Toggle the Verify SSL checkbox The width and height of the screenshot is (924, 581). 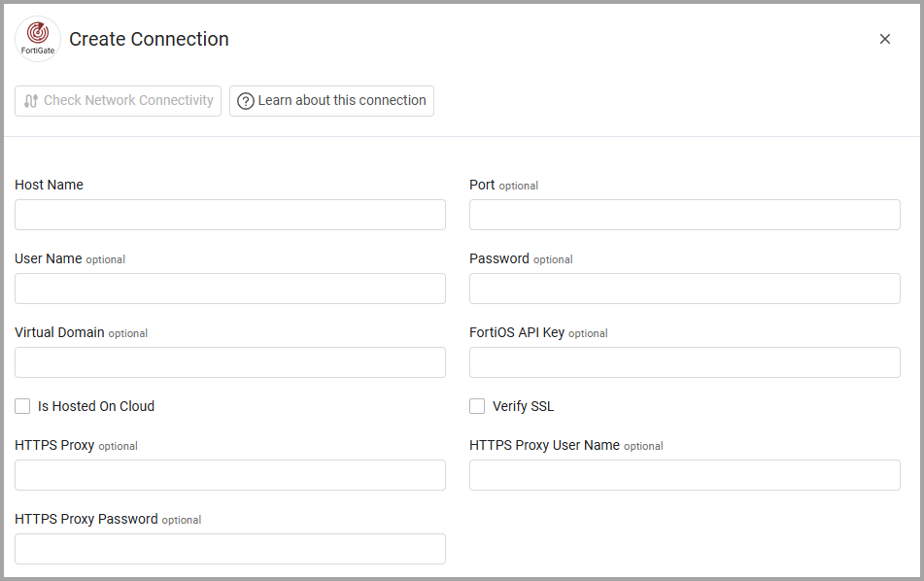[477, 406]
